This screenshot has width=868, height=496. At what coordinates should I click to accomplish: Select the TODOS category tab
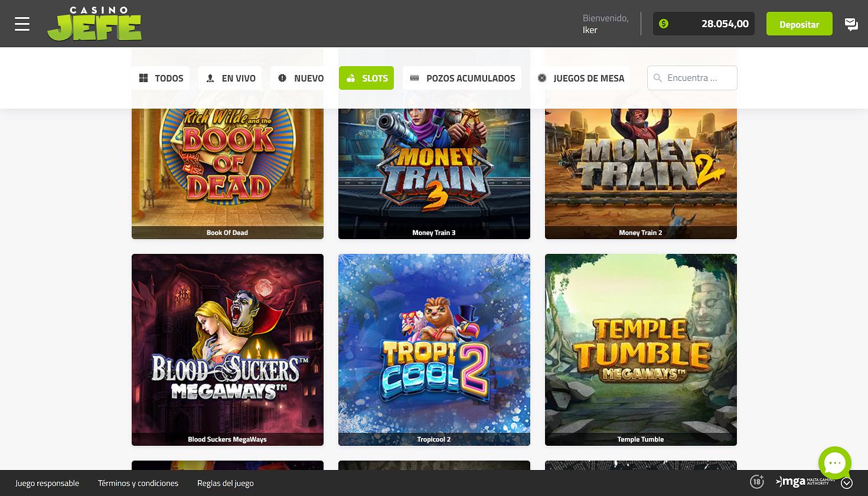click(x=161, y=78)
